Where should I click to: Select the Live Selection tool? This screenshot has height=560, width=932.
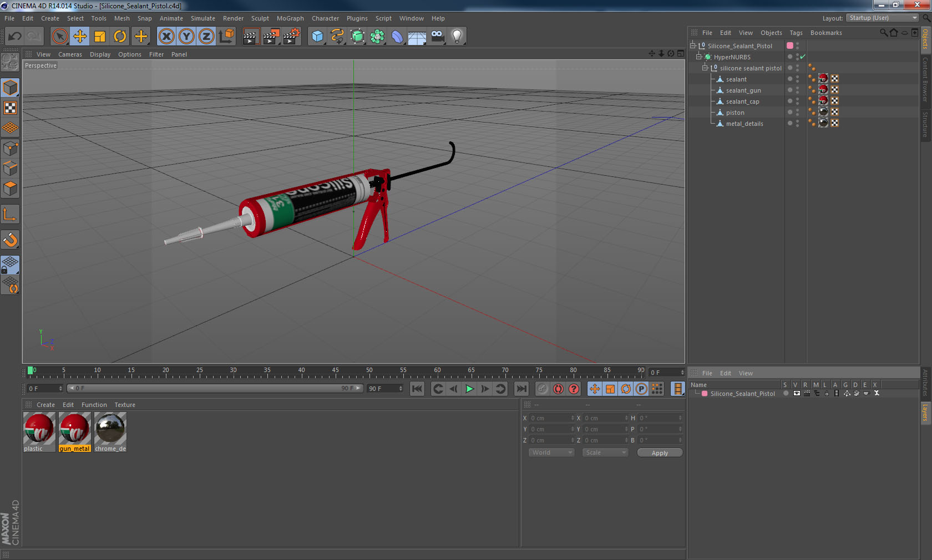click(59, 37)
